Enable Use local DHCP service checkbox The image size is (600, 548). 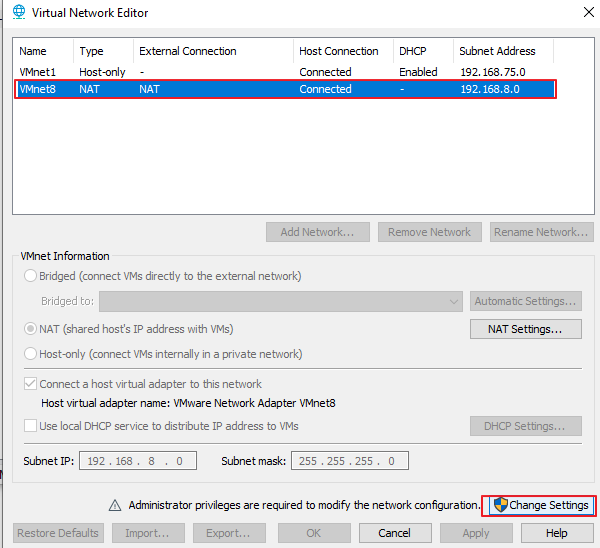[x=30, y=426]
